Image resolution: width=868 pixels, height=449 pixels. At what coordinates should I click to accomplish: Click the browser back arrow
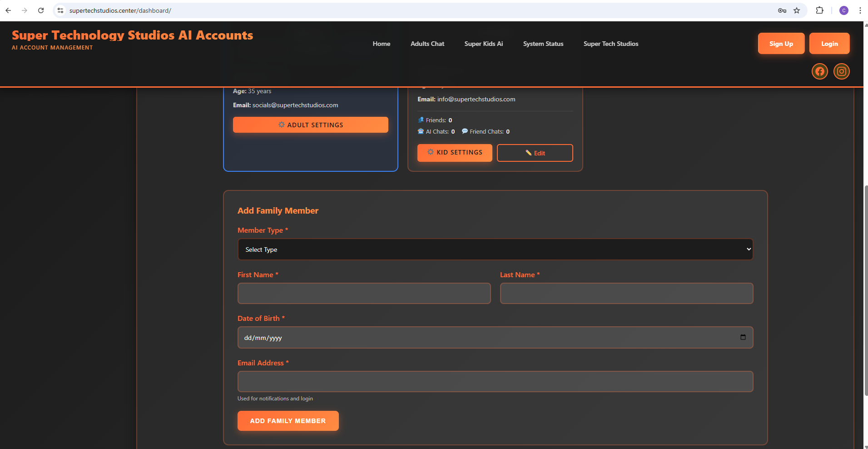[x=8, y=10]
